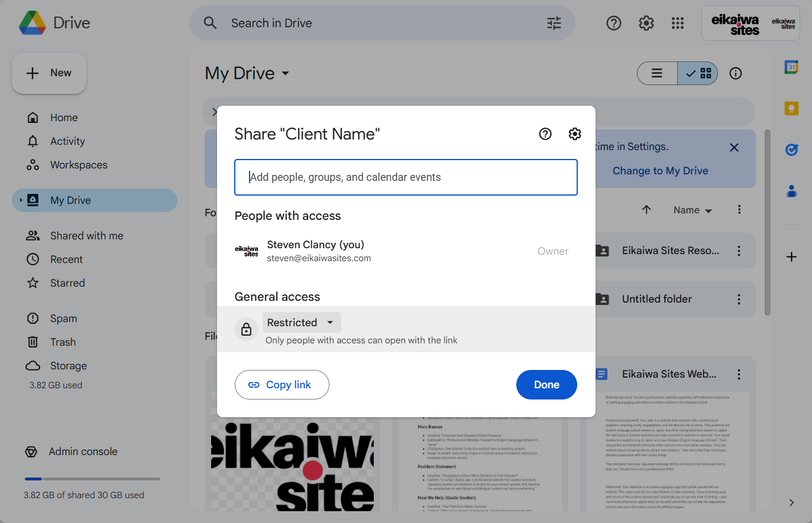This screenshot has width=812, height=523.
Task: Click the Google Drive logo
Action: pyautogui.click(x=33, y=23)
